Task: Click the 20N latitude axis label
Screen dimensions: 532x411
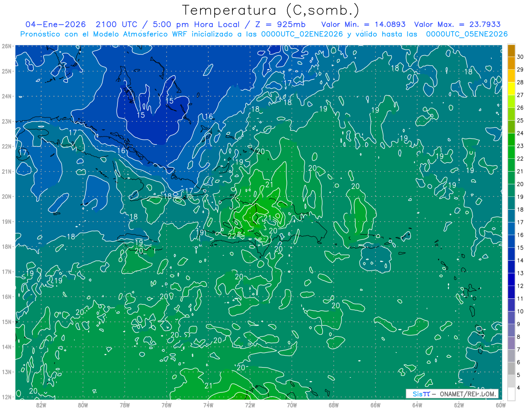Action: [7, 196]
